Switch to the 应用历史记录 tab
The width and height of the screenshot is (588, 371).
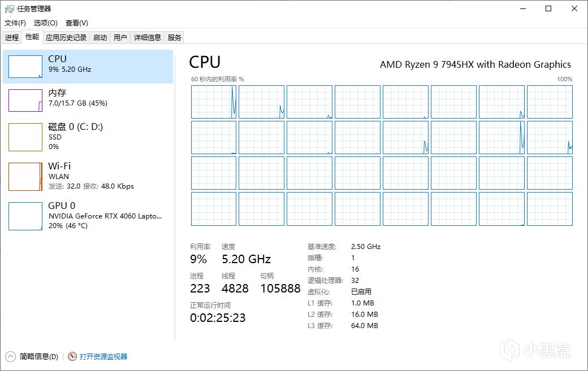(x=66, y=38)
